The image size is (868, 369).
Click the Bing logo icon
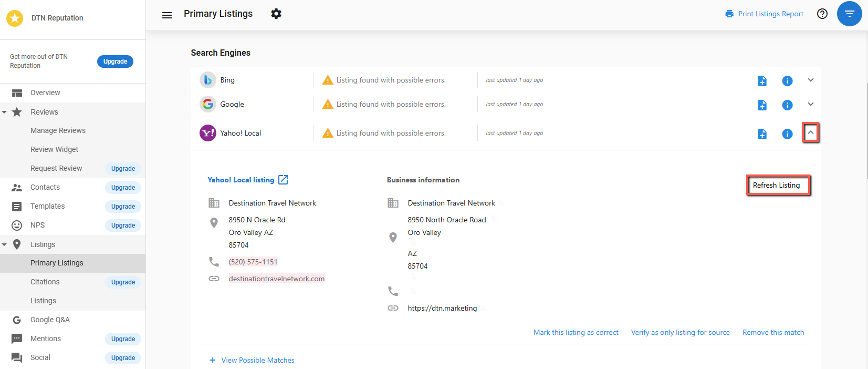(208, 80)
